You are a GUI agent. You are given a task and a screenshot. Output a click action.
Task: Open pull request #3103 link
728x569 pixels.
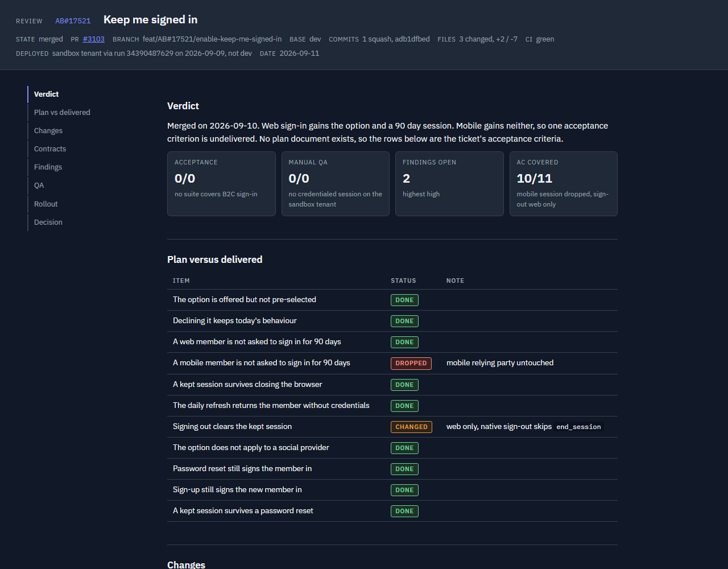(93, 39)
